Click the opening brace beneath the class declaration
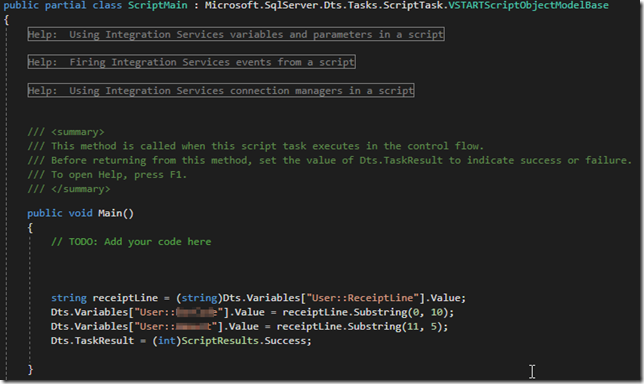 click(6, 20)
